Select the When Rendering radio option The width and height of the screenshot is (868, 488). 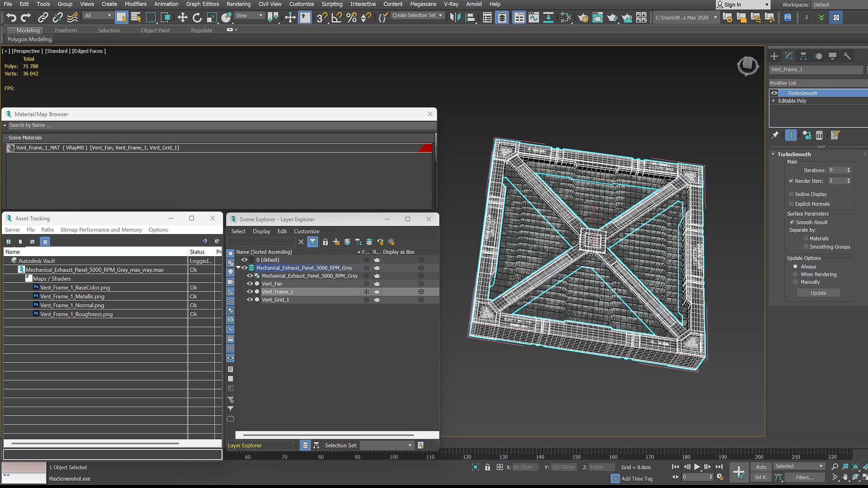(795, 274)
